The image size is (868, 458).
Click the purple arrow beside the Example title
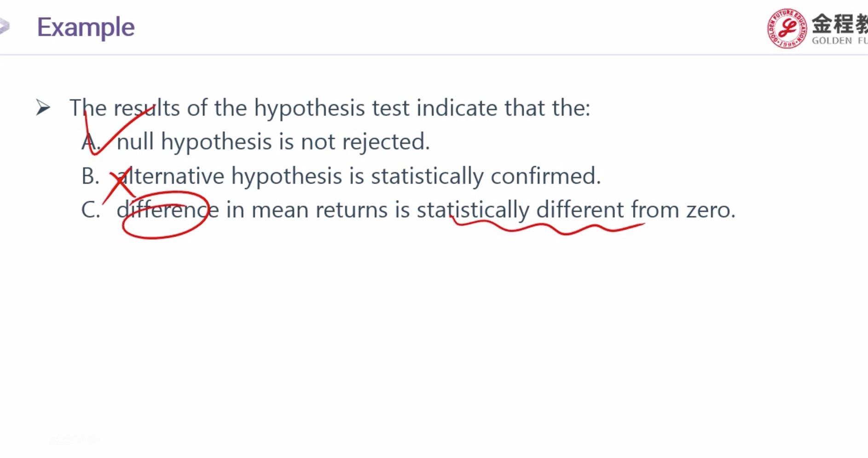[4, 26]
